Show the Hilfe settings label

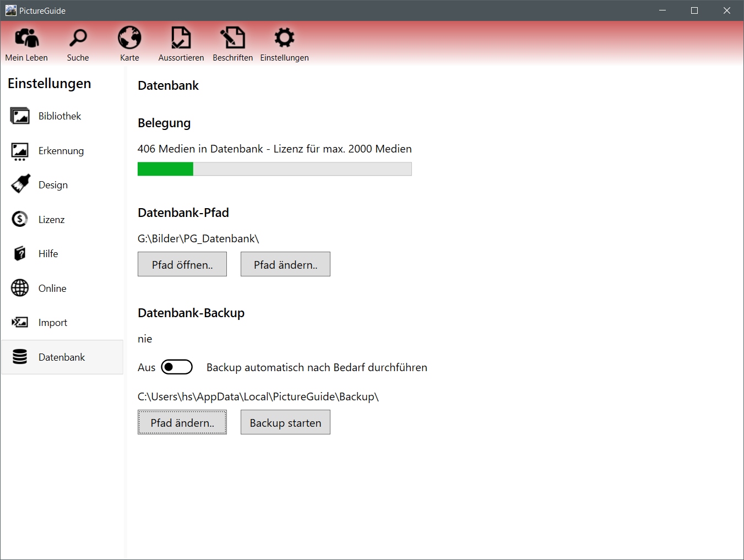tap(48, 254)
